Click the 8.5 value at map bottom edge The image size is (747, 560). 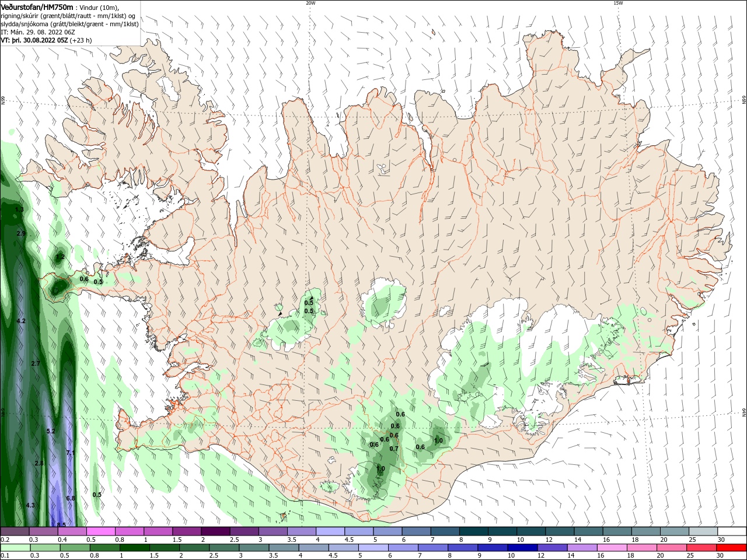[x=61, y=525]
